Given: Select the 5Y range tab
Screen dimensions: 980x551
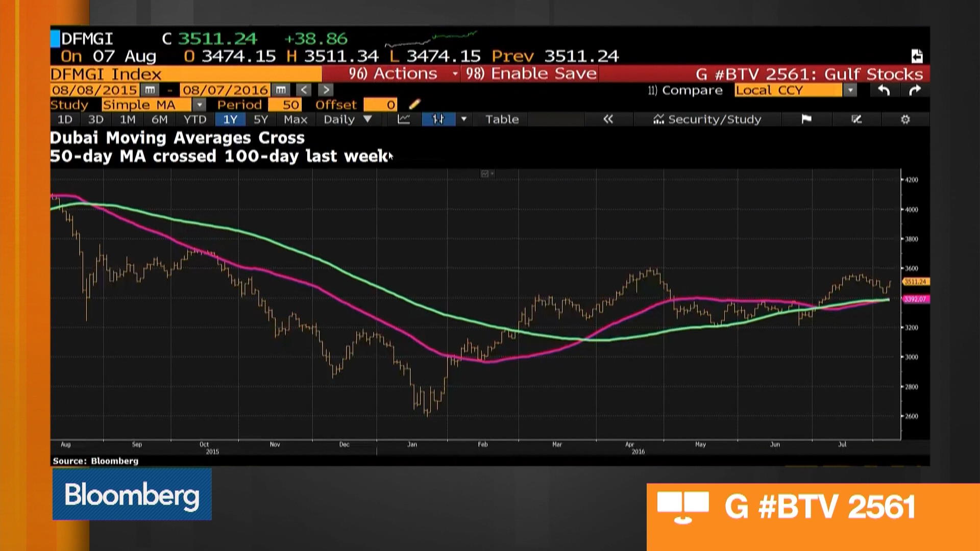Looking at the screenshot, I should (x=261, y=119).
